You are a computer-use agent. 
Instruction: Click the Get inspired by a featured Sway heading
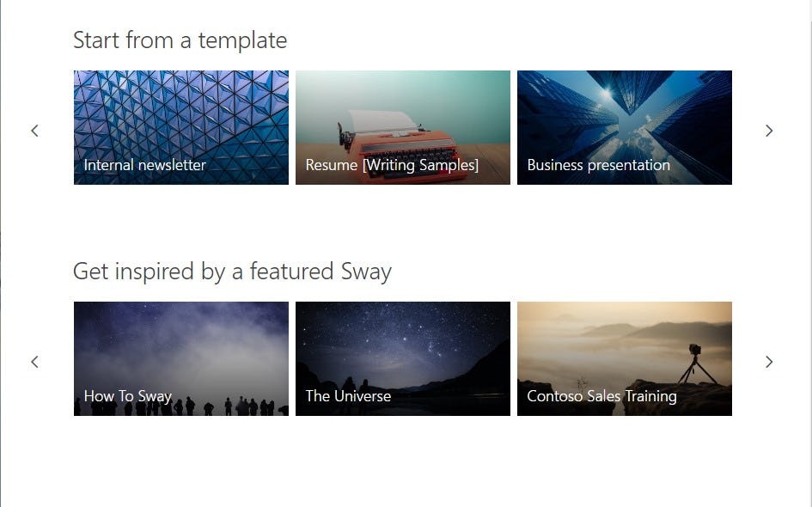232,271
